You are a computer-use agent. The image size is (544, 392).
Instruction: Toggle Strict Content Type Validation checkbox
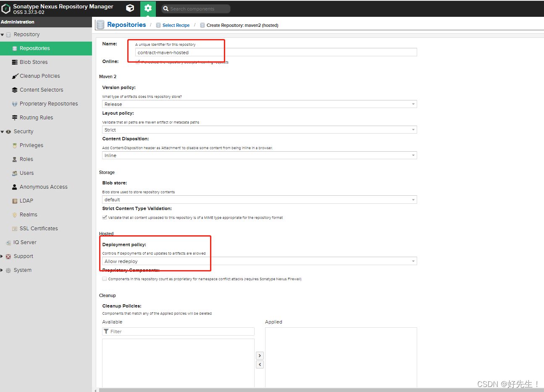tap(105, 218)
